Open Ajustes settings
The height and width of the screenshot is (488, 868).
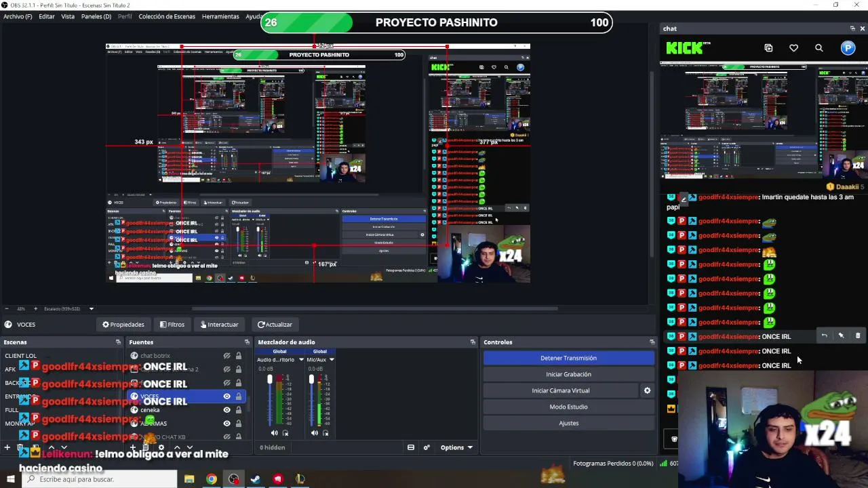click(568, 423)
